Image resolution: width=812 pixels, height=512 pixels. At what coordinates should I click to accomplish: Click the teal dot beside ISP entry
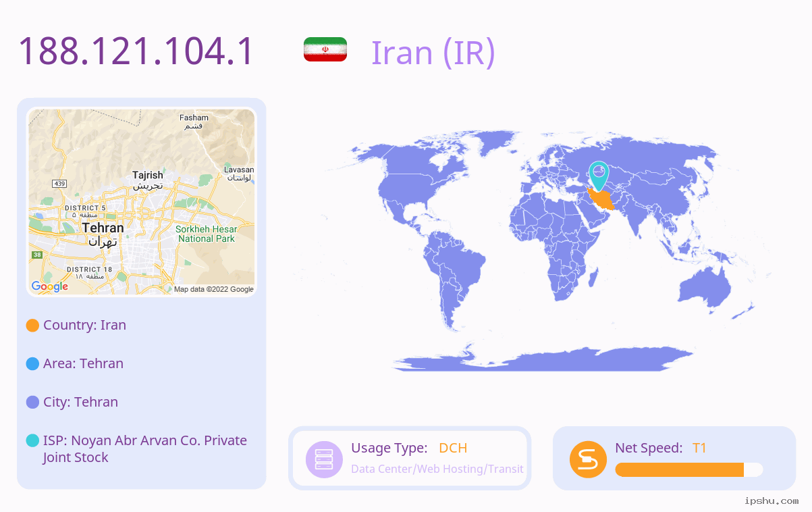[x=32, y=440]
